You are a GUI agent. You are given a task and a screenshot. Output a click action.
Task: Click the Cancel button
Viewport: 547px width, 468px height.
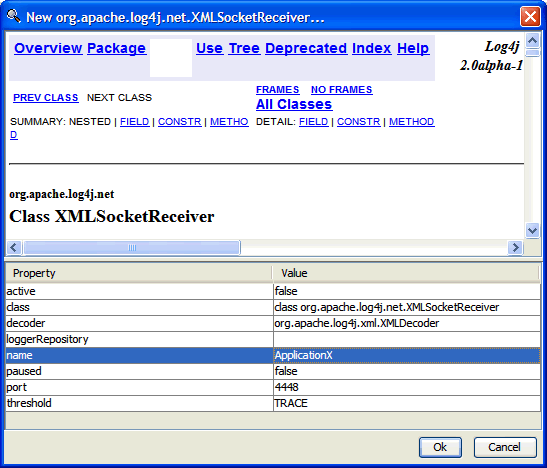point(505,447)
